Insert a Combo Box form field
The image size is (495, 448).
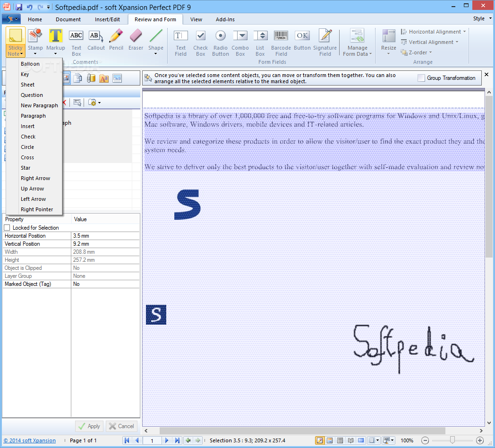[x=240, y=42]
